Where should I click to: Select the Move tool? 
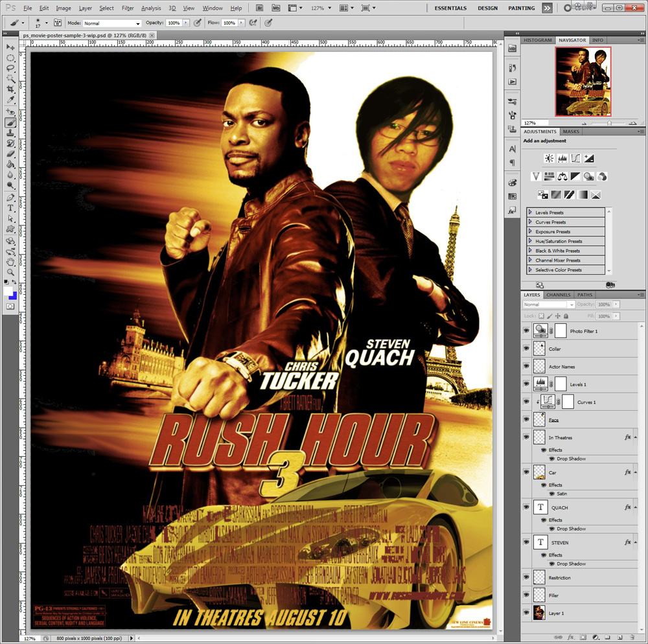click(10, 47)
